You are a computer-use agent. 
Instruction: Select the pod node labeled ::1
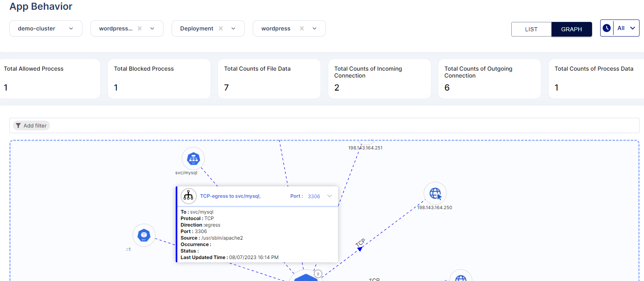(144, 235)
